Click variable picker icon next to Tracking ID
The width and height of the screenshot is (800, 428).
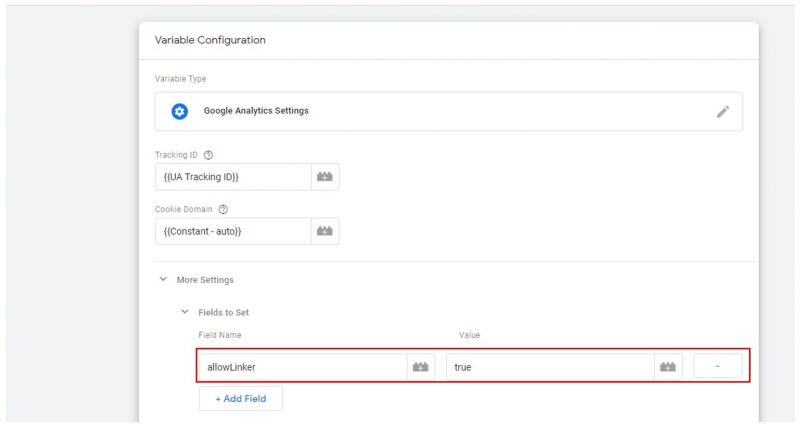pyautogui.click(x=325, y=177)
